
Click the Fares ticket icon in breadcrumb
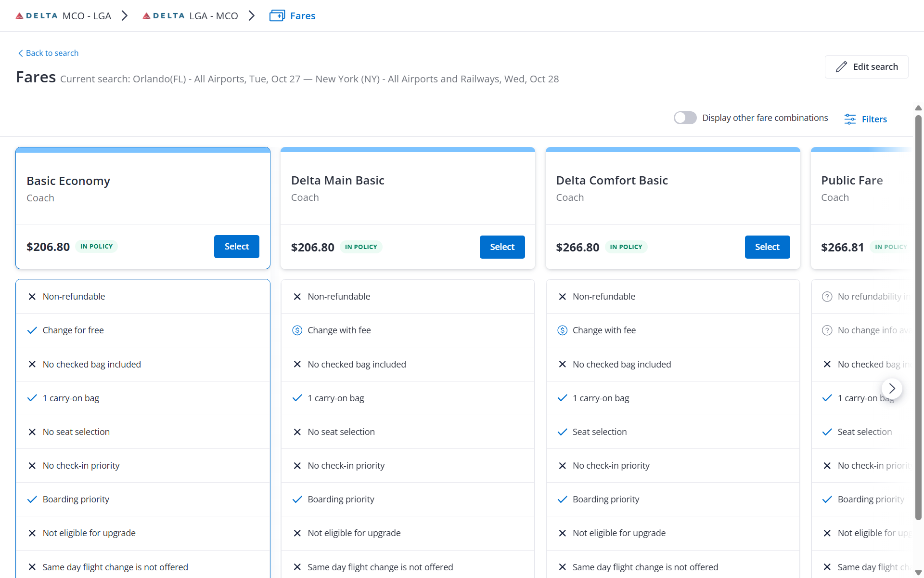point(277,16)
